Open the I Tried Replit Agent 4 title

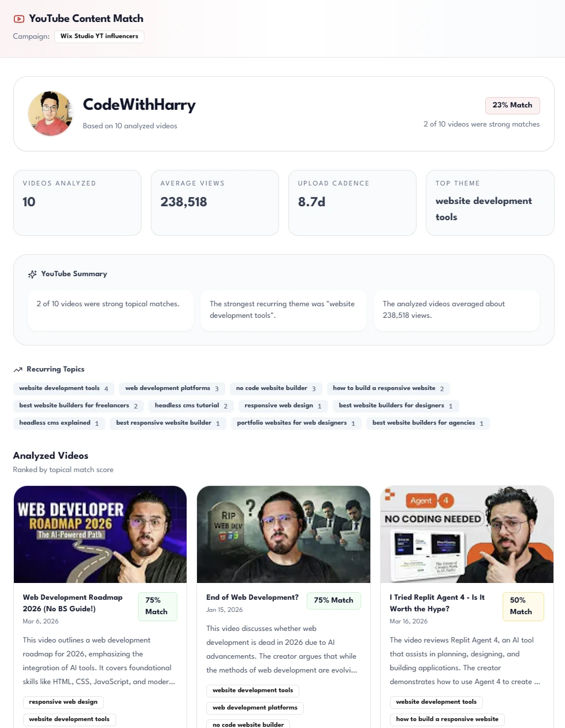(437, 603)
